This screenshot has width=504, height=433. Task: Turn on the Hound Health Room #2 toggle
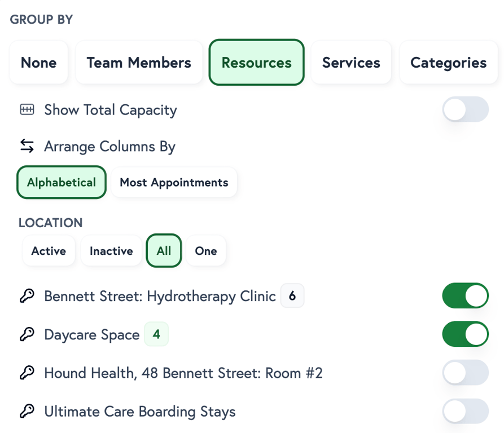tap(465, 373)
